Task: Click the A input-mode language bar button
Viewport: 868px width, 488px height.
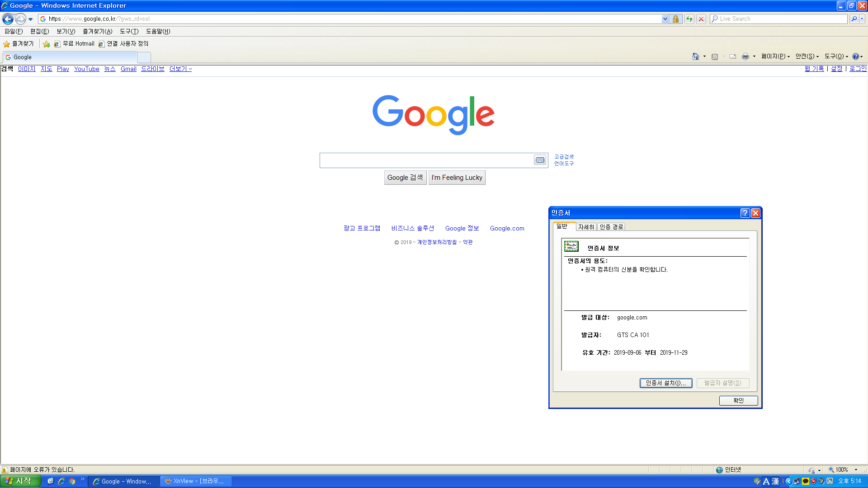Action: [x=766, y=481]
